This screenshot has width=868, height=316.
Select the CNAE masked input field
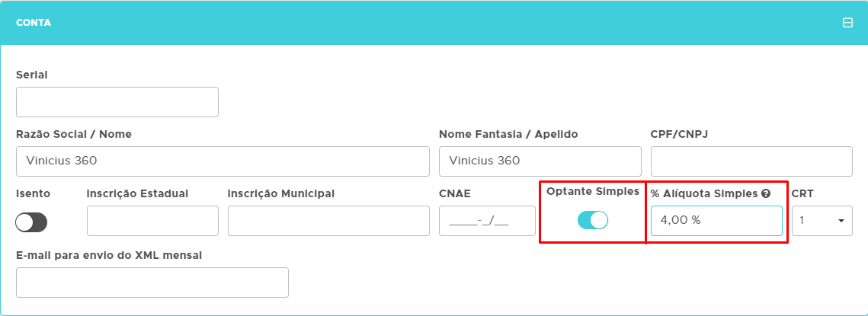(487, 221)
